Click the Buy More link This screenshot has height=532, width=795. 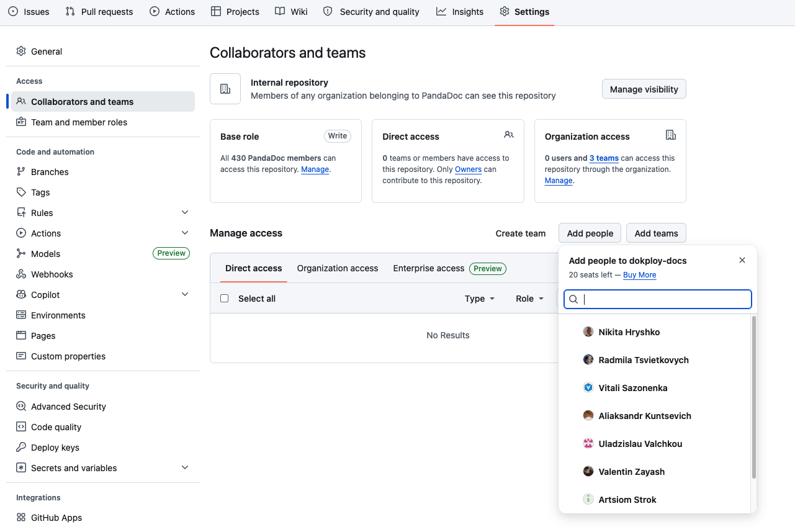pyautogui.click(x=639, y=275)
